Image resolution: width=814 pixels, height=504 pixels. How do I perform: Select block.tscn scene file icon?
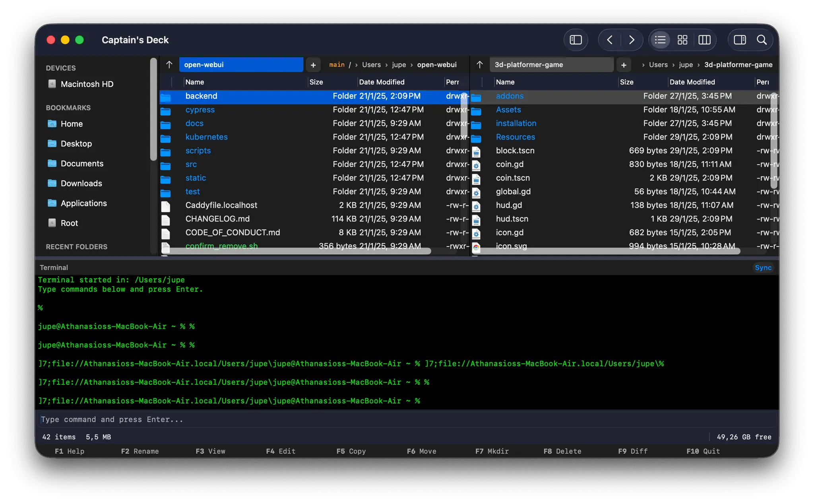tap(476, 151)
